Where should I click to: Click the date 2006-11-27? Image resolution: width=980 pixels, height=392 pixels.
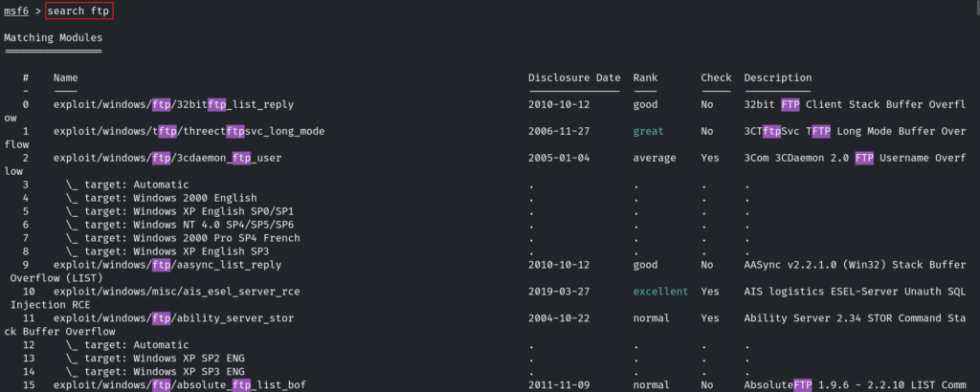559,131
